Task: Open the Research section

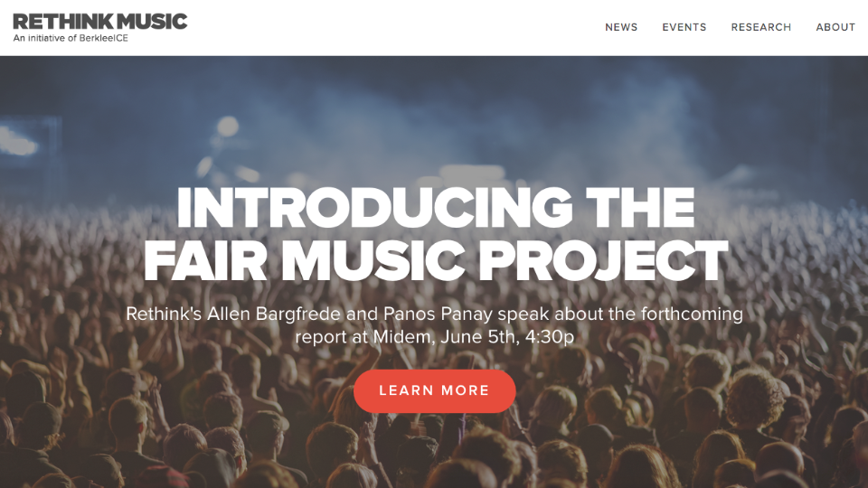Action: click(x=761, y=27)
